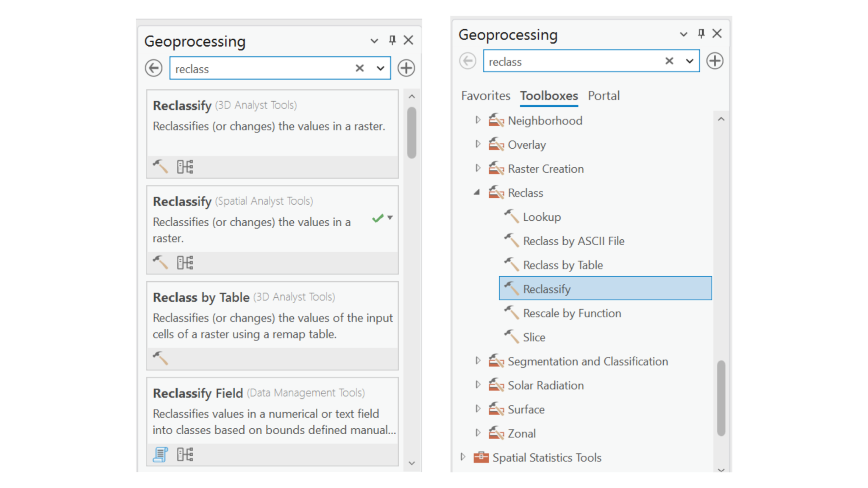868x488 pixels.
Task: Switch to the Portal tab
Action: [x=604, y=96]
